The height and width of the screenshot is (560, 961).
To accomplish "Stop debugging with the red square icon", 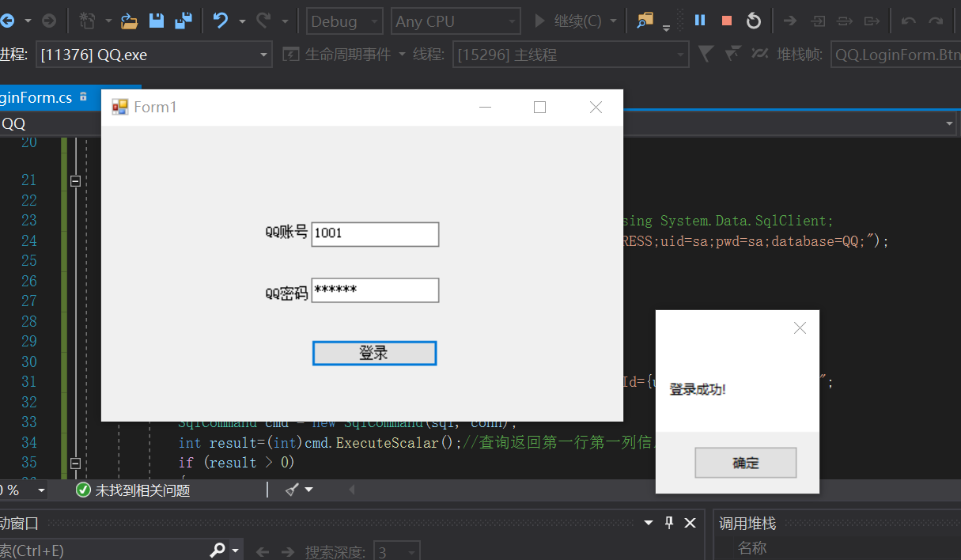I will click(727, 21).
